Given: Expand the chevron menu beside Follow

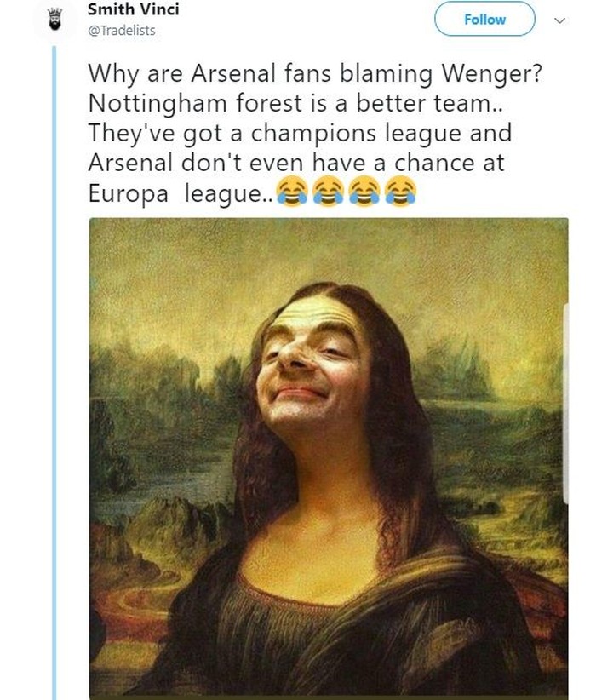Looking at the screenshot, I should [559, 20].
